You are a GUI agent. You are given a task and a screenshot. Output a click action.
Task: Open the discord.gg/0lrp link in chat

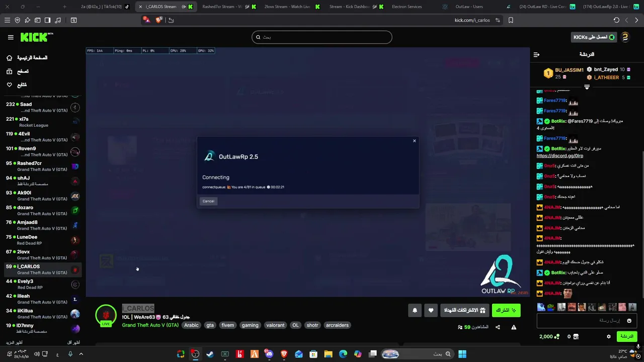559,156
